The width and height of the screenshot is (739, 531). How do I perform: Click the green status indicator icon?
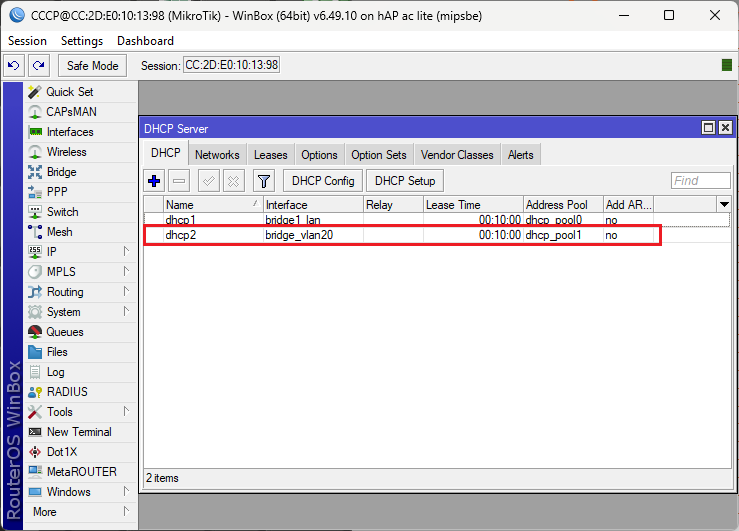[x=727, y=65]
